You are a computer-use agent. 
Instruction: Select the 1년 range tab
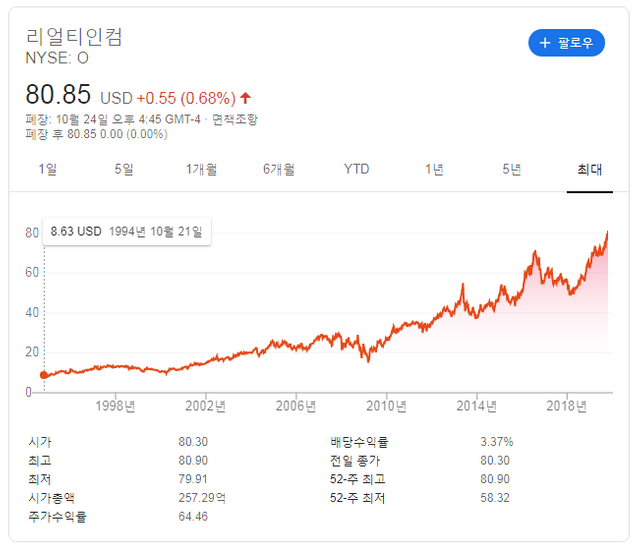[434, 169]
